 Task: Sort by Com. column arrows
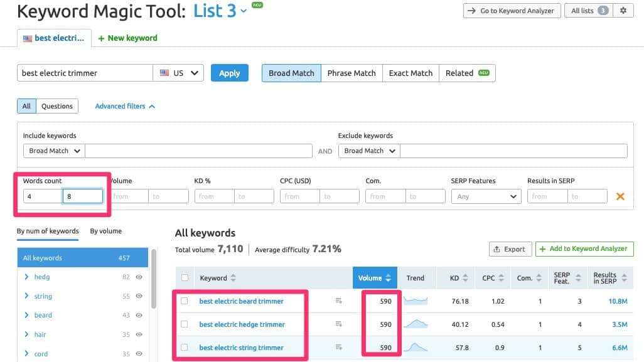tap(539, 278)
